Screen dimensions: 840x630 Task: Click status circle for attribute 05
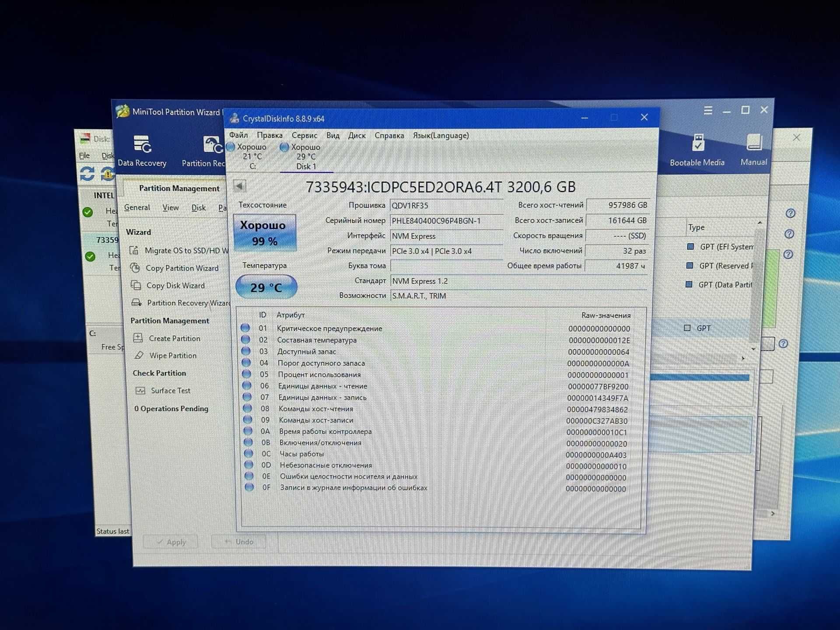pos(246,374)
